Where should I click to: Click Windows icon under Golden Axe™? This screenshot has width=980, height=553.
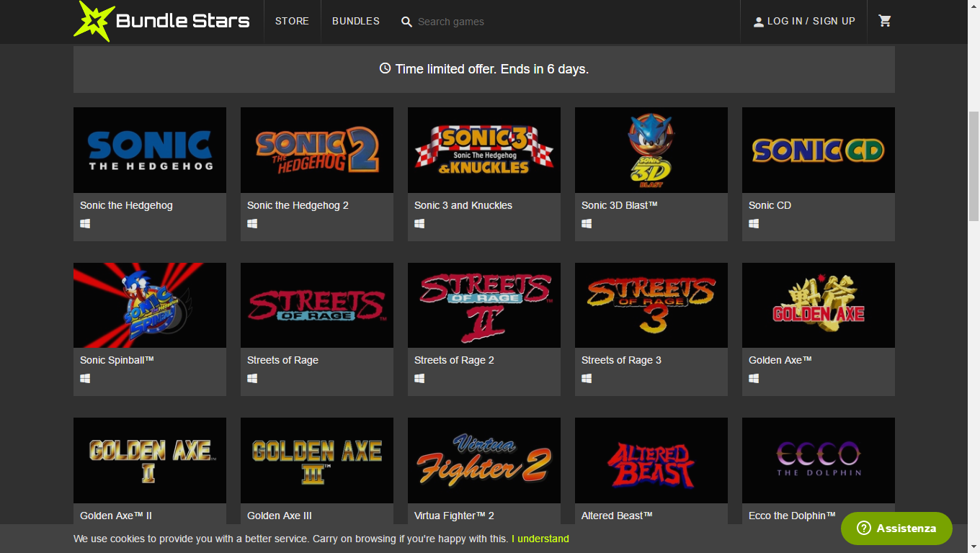pyautogui.click(x=754, y=379)
